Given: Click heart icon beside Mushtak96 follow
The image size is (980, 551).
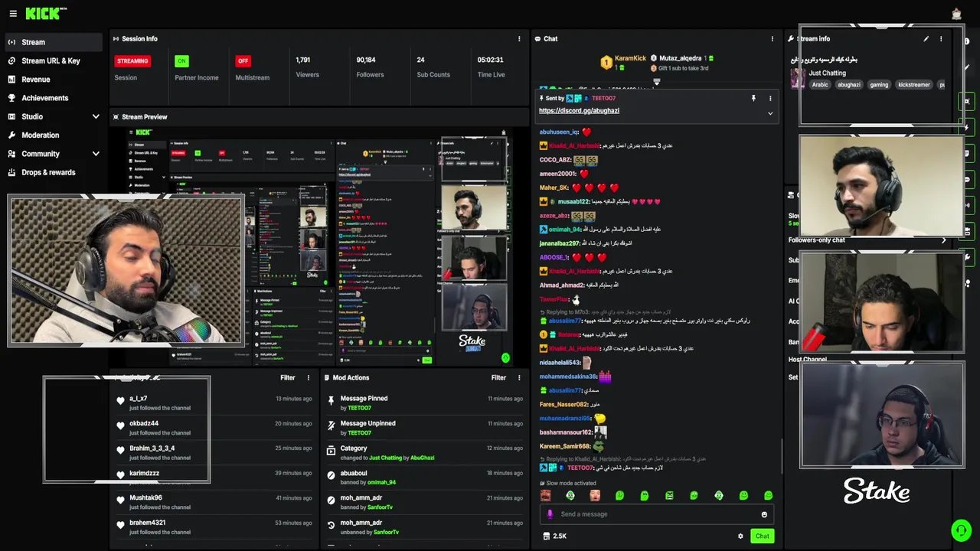Looking at the screenshot, I should tap(120, 500).
